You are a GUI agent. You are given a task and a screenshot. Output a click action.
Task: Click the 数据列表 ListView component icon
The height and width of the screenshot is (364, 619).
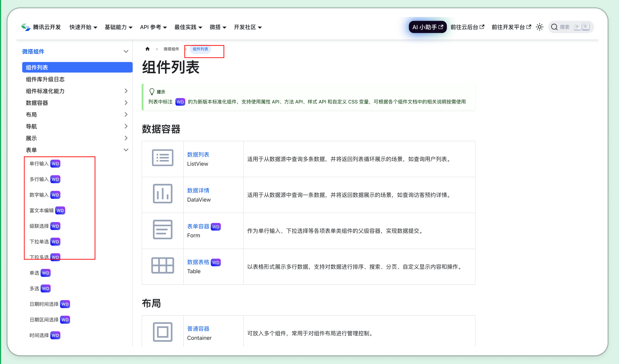(163, 158)
